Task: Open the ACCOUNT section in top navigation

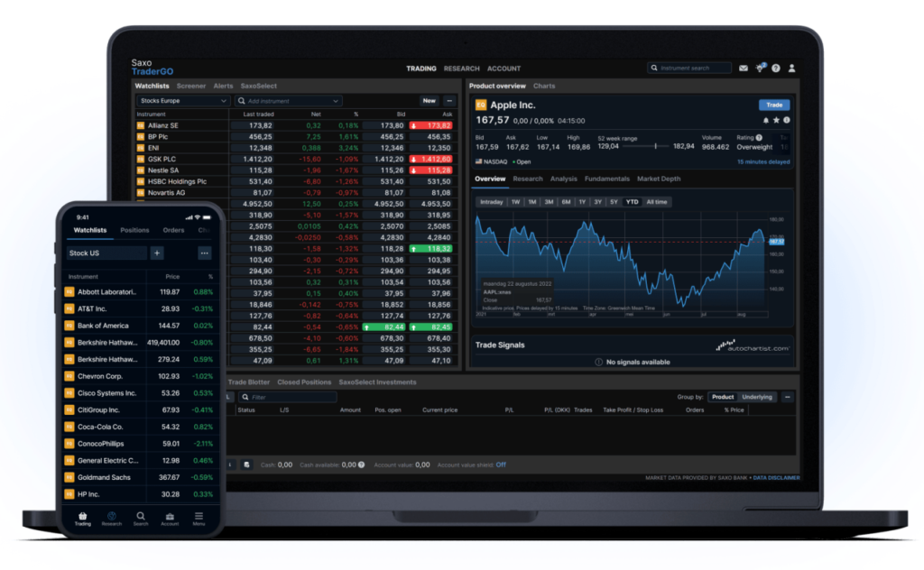Action: 504,69
